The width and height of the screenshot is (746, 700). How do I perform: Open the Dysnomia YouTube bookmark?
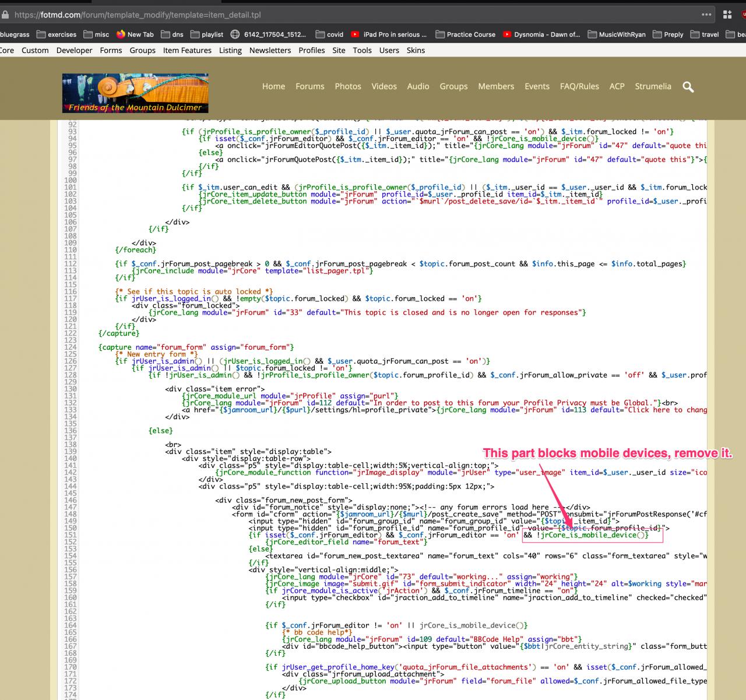(541, 34)
